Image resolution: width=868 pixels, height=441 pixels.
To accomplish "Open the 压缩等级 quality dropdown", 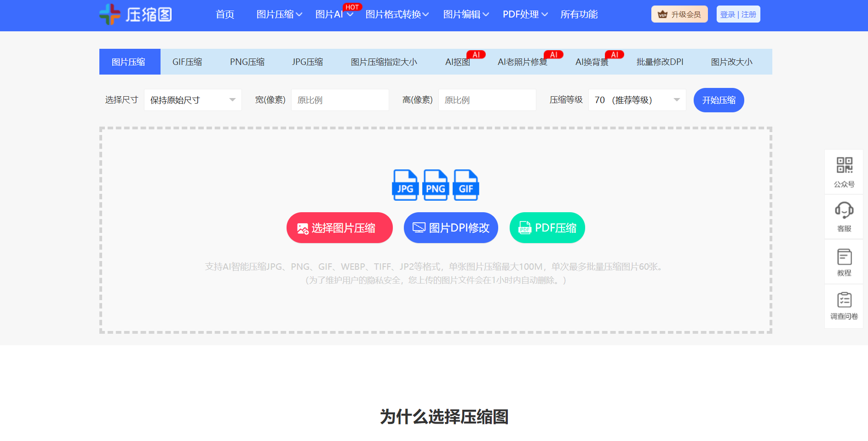I will coord(637,100).
